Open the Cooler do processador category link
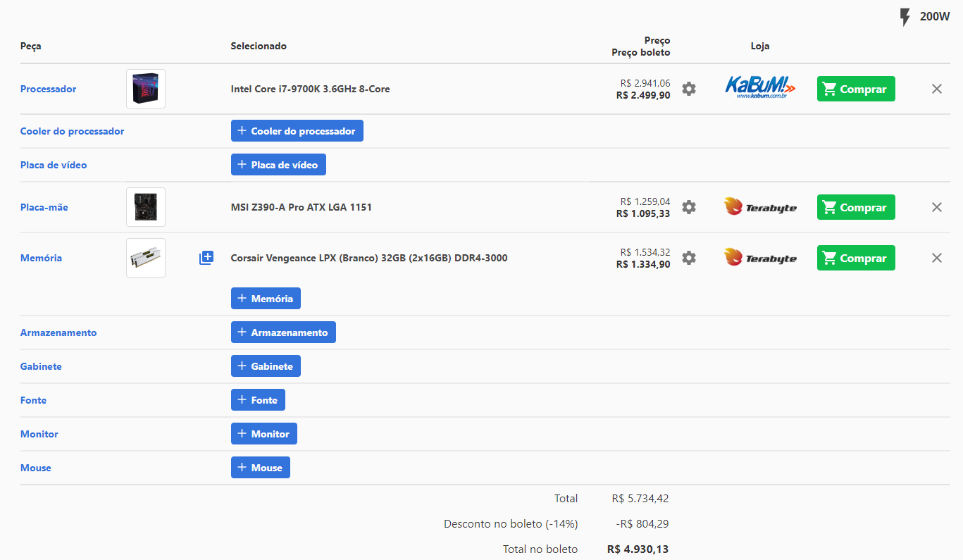 pos(72,131)
